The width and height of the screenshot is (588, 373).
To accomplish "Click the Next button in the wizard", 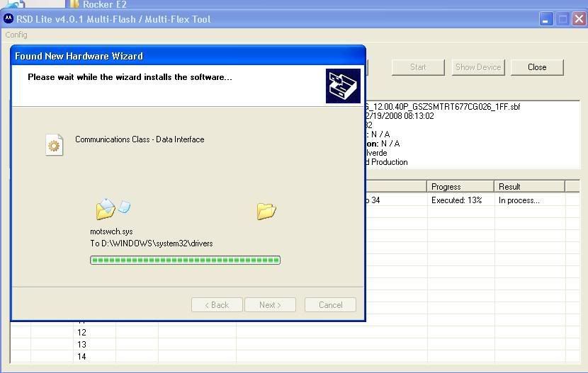I will pyautogui.click(x=270, y=305).
